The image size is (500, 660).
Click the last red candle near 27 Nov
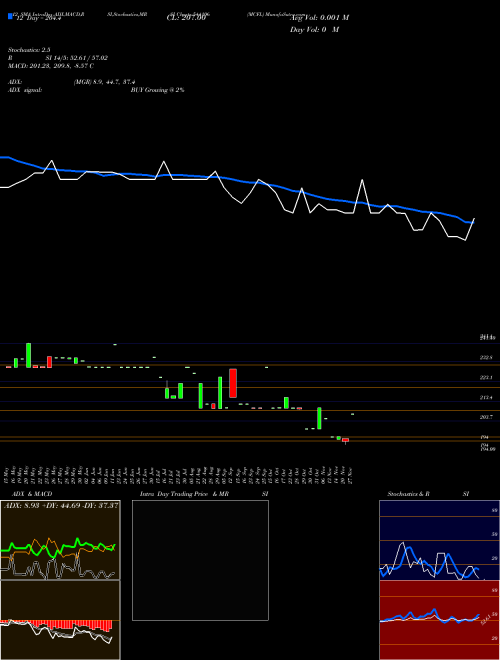pos(346,440)
